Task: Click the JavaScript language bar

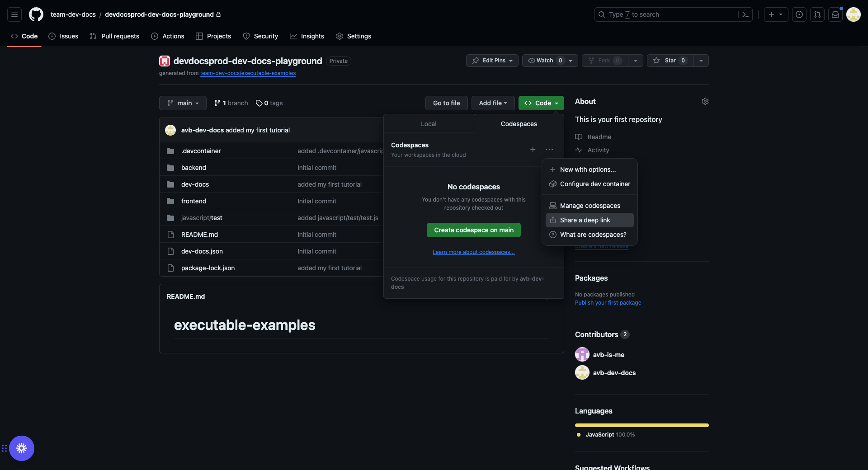Action: 642,425
